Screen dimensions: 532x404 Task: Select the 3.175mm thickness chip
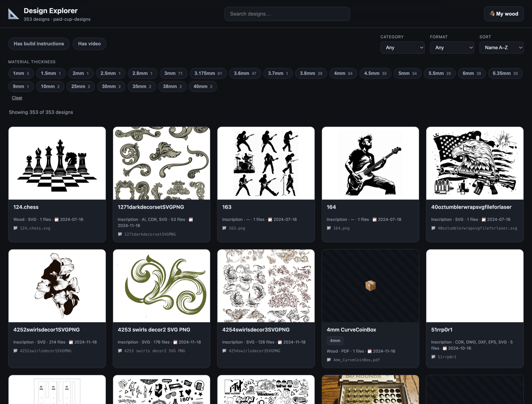pos(208,73)
